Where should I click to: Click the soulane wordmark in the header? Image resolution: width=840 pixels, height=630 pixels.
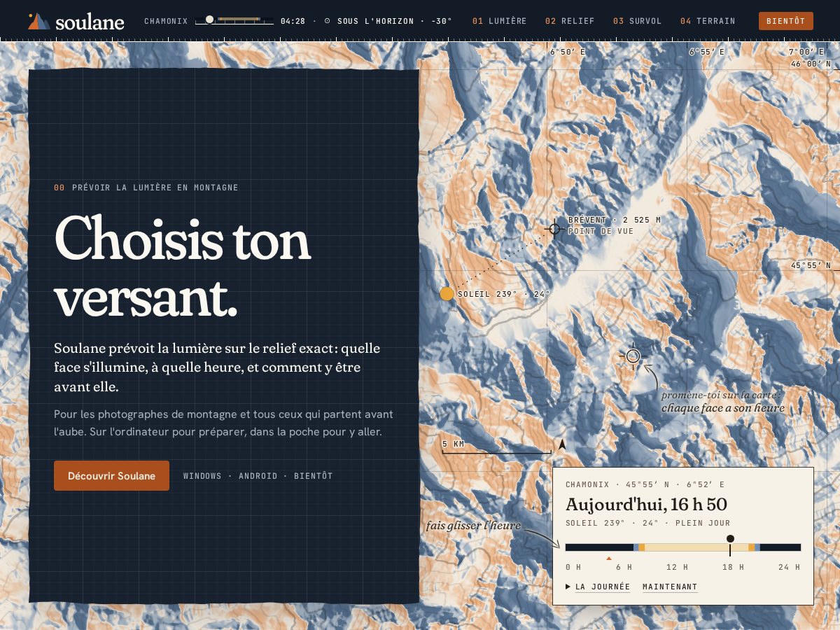[x=90, y=22]
